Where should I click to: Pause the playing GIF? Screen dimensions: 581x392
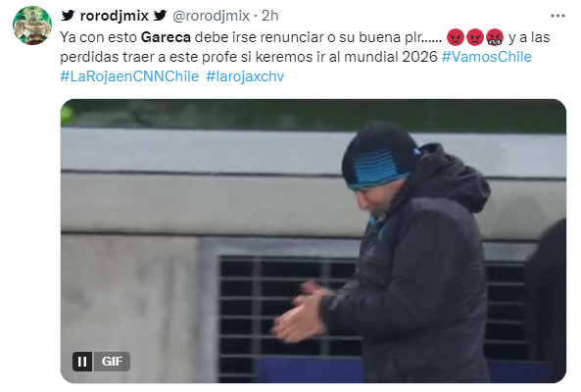pos(82,362)
